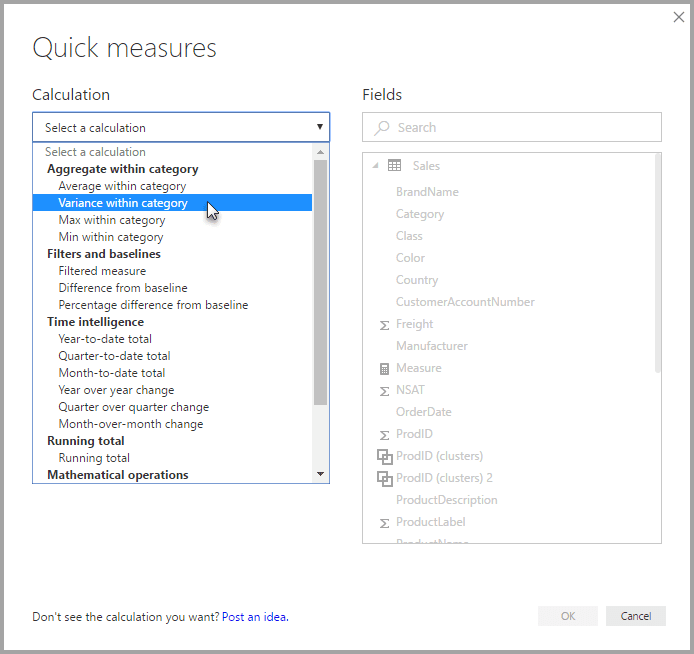Image resolution: width=694 pixels, height=654 pixels.
Task: Select the OrderDate field
Action: [424, 412]
